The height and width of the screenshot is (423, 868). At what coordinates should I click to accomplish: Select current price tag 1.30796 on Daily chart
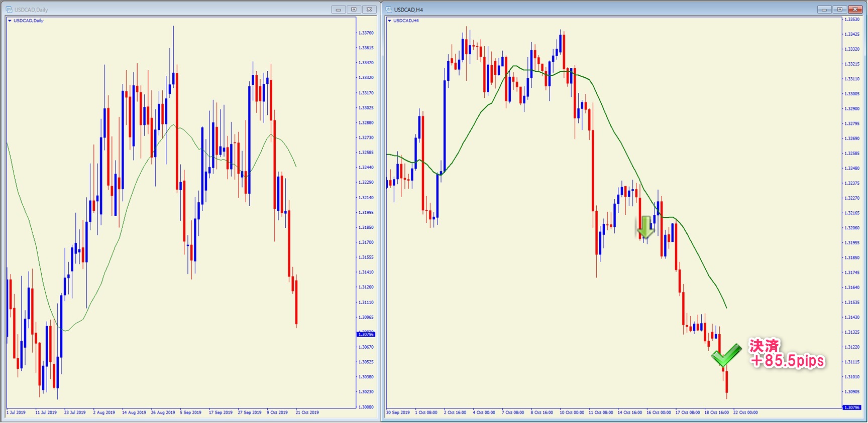366,334
